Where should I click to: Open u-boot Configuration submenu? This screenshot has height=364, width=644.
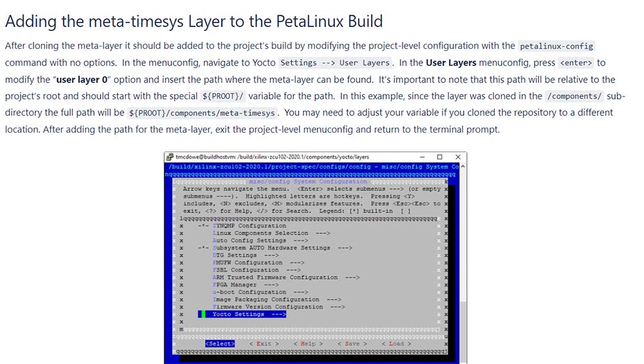coord(260,292)
